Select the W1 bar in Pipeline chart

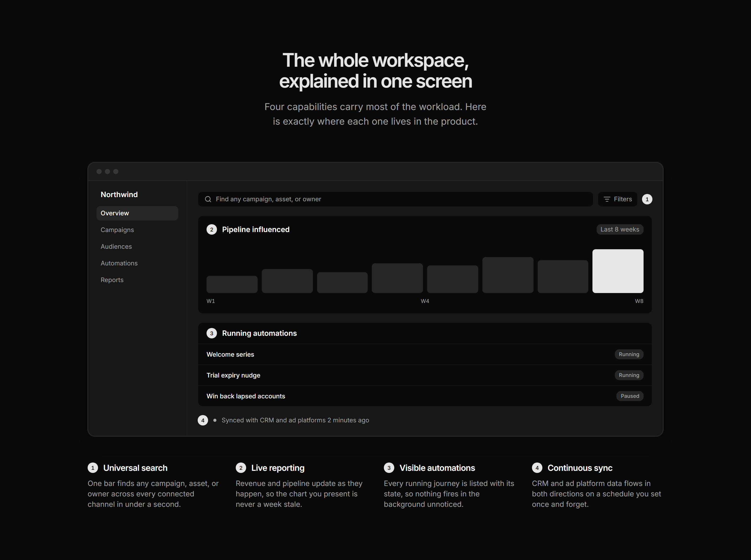pyautogui.click(x=232, y=284)
